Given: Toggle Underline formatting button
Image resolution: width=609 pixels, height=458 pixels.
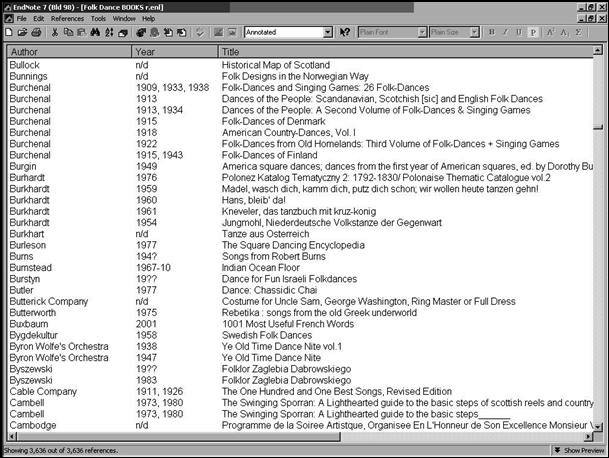Looking at the screenshot, I should pos(519,32).
